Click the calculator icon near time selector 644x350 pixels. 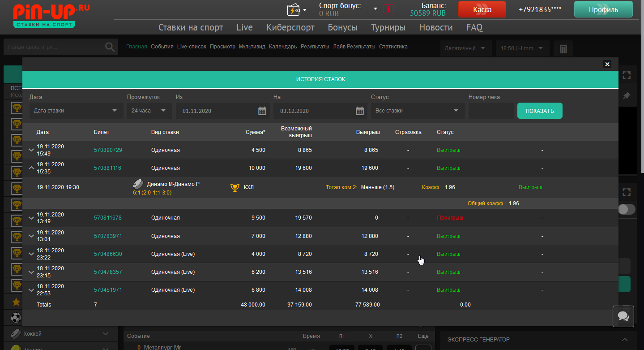pyautogui.click(x=563, y=48)
